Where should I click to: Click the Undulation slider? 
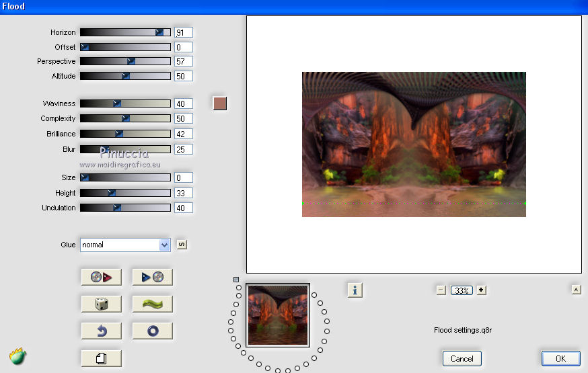(x=125, y=208)
